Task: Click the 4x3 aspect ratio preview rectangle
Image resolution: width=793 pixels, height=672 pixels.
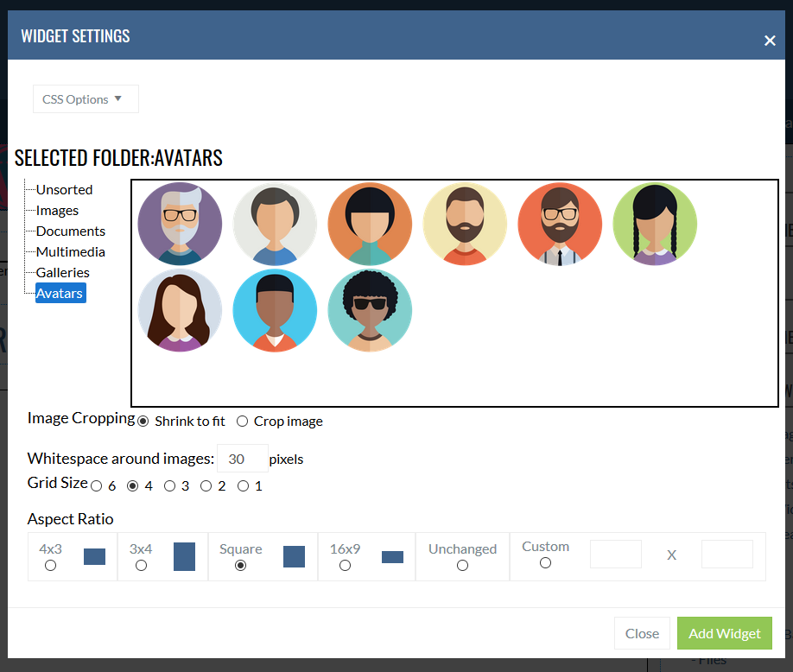Action: pyautogui.click(x=94, y=557)
